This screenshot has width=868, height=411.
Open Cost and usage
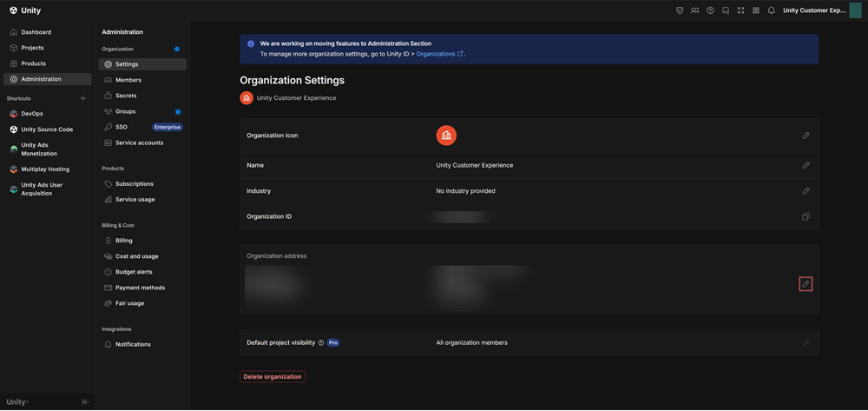(142, 256)
